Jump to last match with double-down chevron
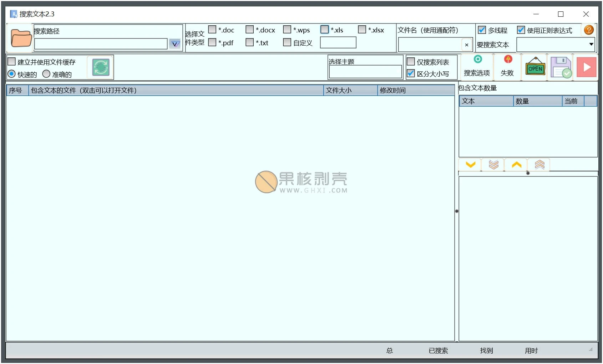The width and height of the screenshot is (603, 364). (493, 165)
